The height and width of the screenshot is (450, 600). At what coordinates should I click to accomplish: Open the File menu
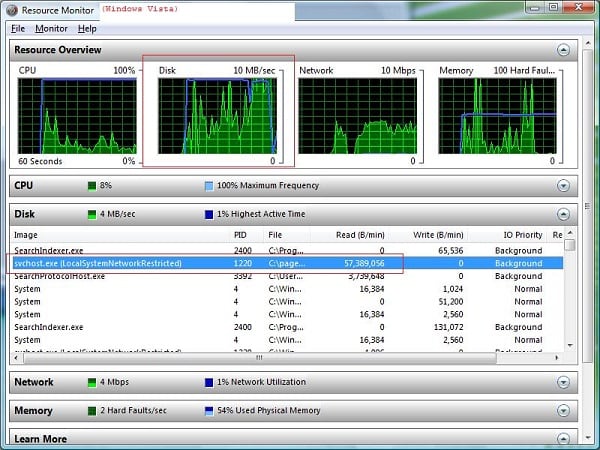[18, 29]
